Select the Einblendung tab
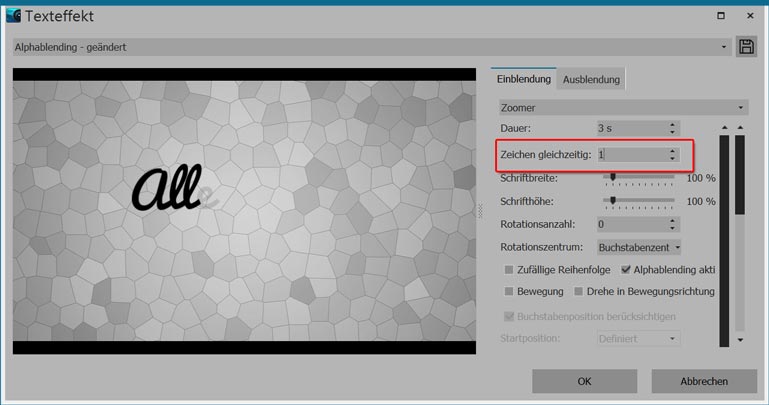Viewport: 769px width, 405px height. point(524,80)
